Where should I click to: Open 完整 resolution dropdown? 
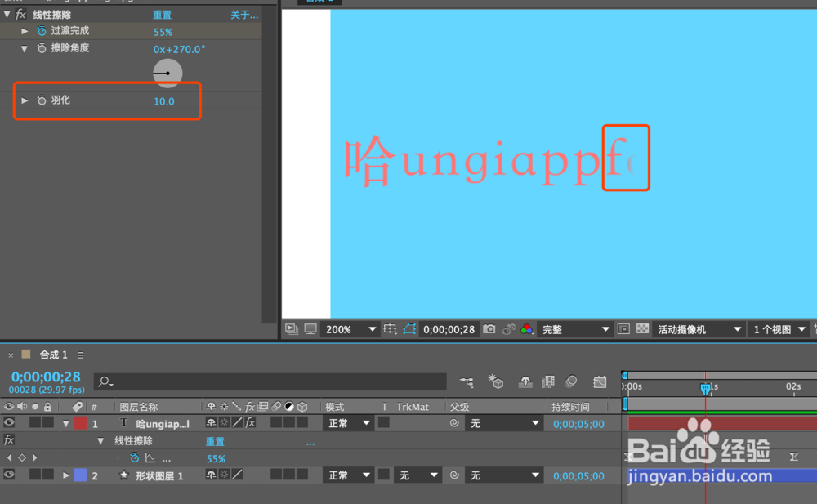574,329
